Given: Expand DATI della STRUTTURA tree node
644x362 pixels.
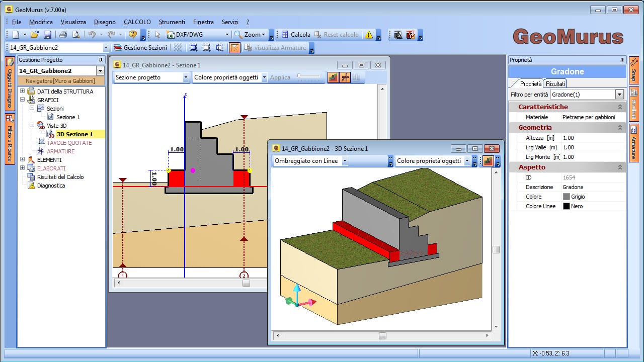Looking at the screenshot, I should pyautogui.click(x=22, y=92).
